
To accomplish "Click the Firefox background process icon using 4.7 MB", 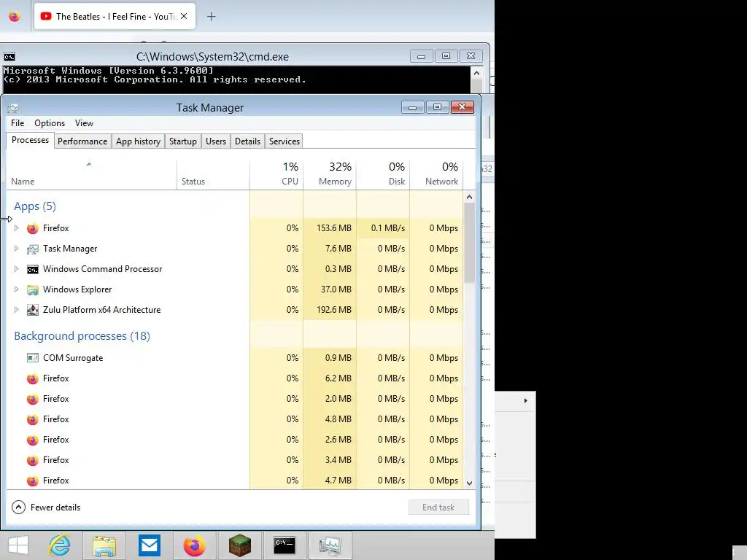I will pyautogui.click(x=32, y=481).
